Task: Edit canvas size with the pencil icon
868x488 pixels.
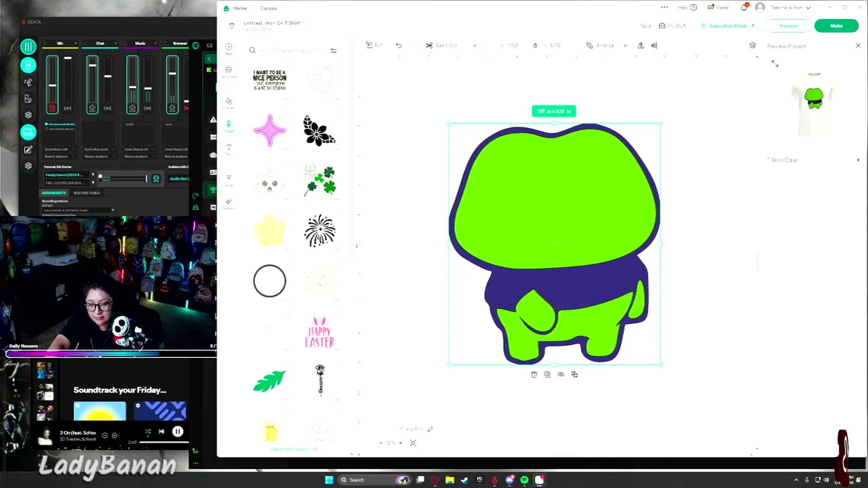Action: coord(430,429)
